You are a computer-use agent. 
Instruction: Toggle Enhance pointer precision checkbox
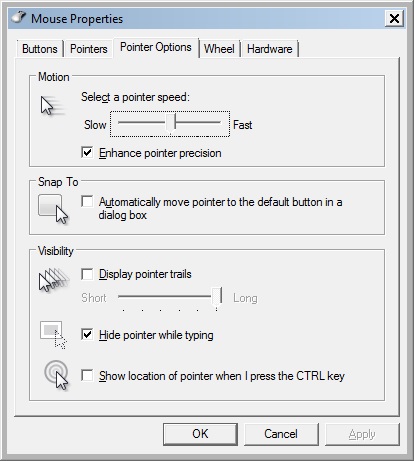pos(87,153)
